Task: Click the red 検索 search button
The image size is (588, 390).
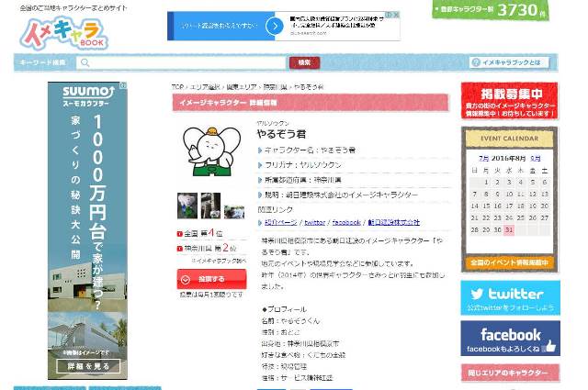Action: (304, 62)
